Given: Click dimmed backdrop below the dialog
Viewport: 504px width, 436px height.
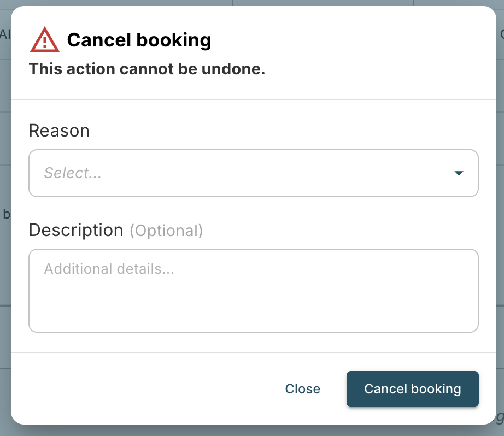Looking at the screenshot, I should [252, 431].
